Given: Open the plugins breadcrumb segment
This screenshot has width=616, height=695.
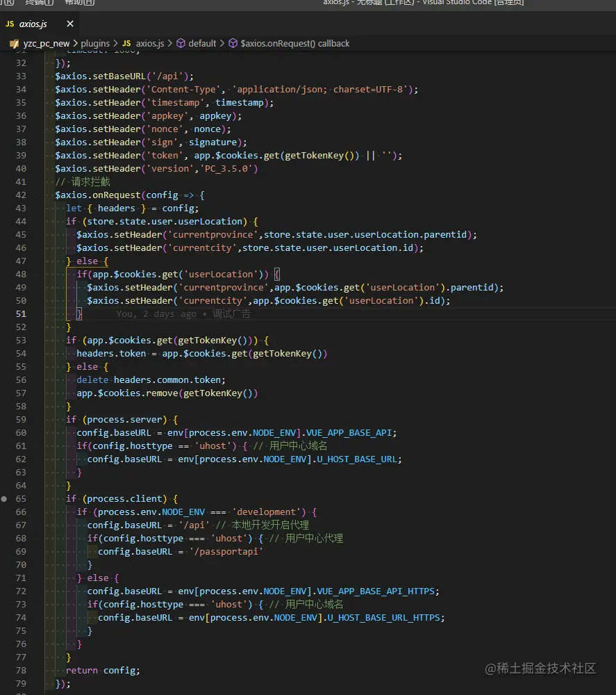Looking at the screenshot, I should coord(95,43).
